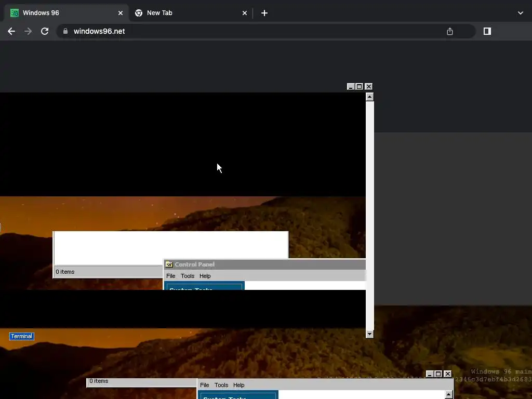Click scroll up arrow in lower Control Panel
The image size is (532, 399).
(448, 395)
